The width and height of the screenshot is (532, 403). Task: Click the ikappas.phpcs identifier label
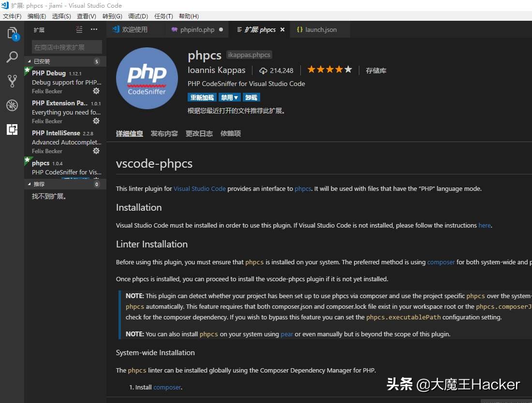pyautogui.click(x=249, y=55)
